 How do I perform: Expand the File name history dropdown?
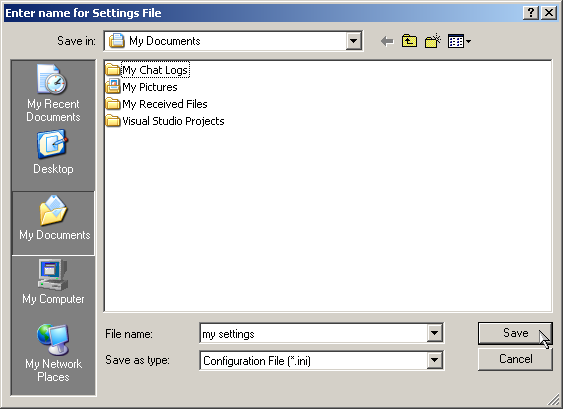(x=434, y=333)
